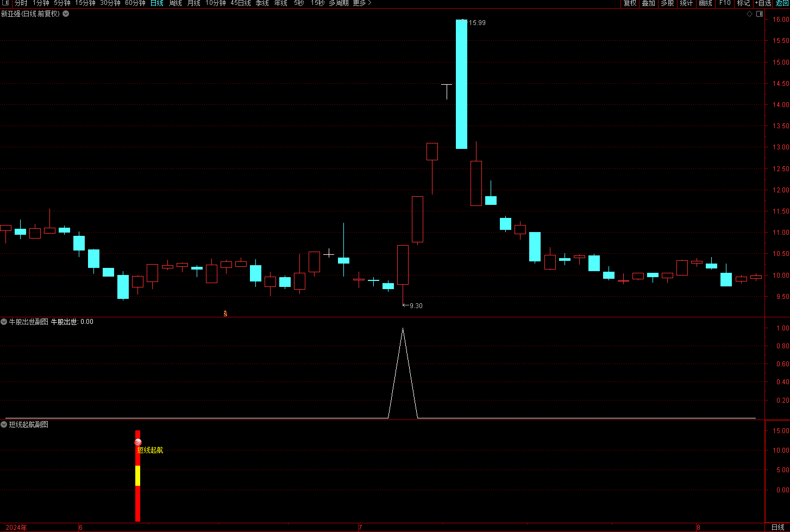The image size is (790, 532).
Task: Switch to 周线 weekly chart
Action: pos(175,3)
